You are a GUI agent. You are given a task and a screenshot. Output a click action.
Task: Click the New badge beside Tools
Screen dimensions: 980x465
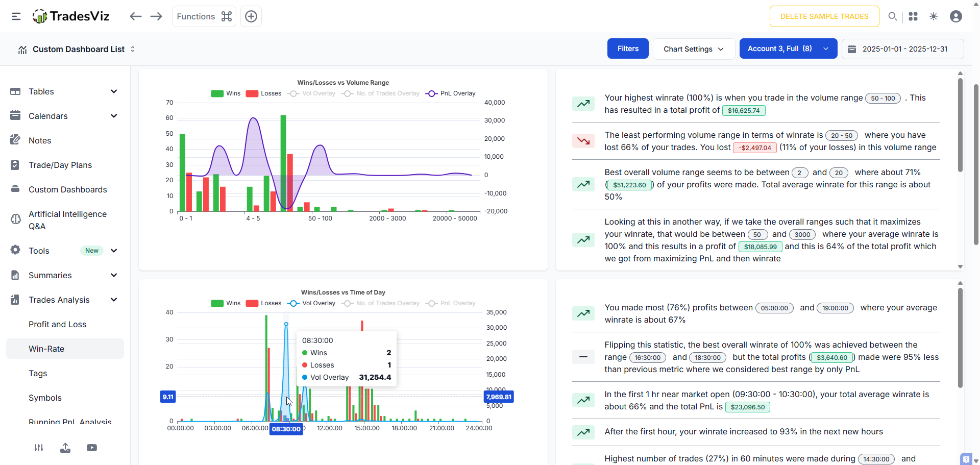click(x=92, y=251)
